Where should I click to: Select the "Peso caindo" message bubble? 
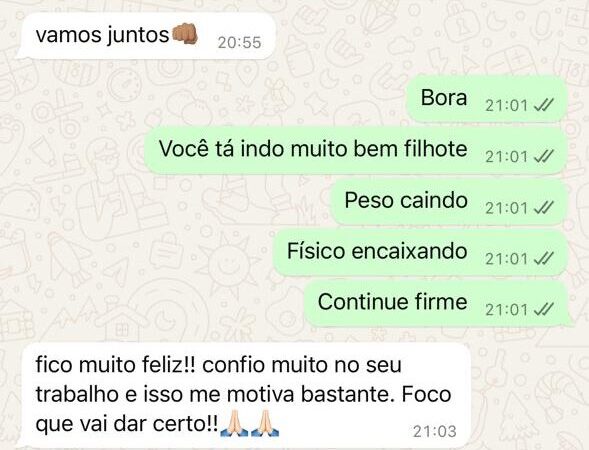(x=449, y=201)
